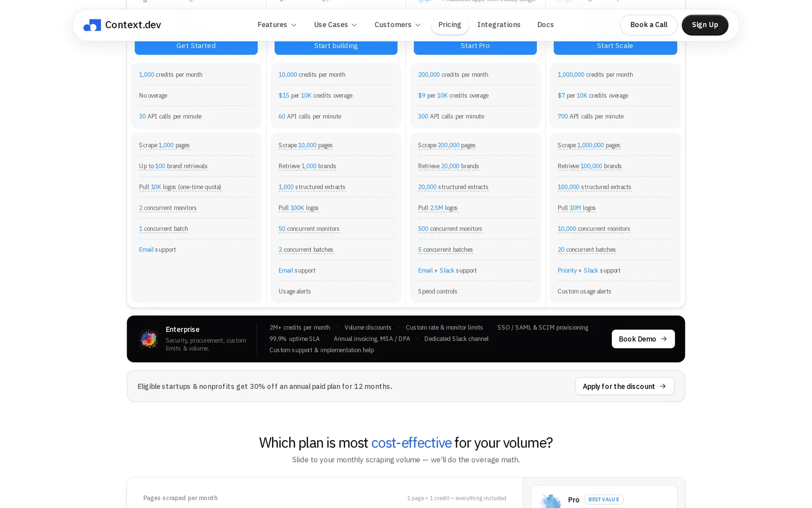
Task: Open the Integrations nav item
Action: [x=499, y=25]
